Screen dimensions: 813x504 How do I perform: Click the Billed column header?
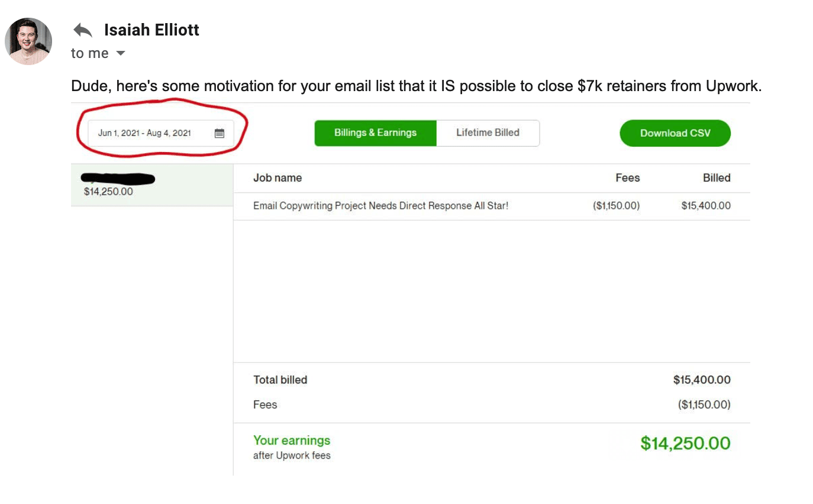717,177
